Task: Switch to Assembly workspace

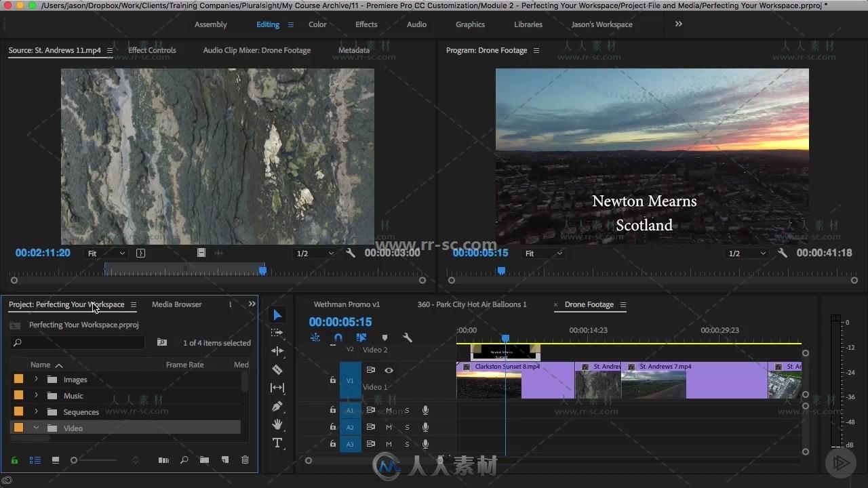Action: (211, 24)
